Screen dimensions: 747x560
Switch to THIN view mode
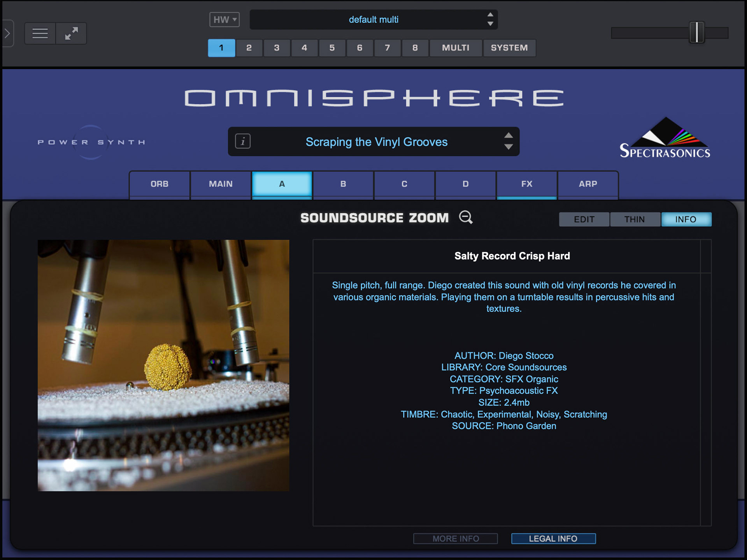tap(635, 219)
